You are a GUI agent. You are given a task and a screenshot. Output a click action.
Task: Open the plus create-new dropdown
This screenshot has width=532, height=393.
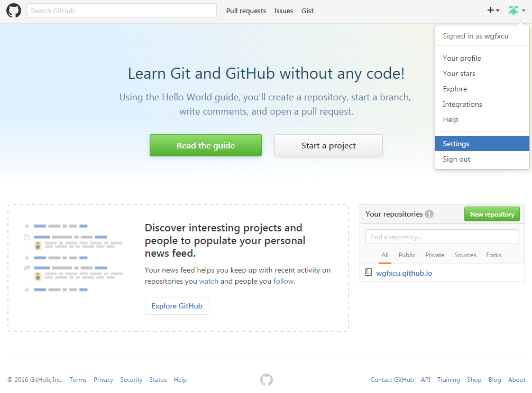tap(493, 11)
